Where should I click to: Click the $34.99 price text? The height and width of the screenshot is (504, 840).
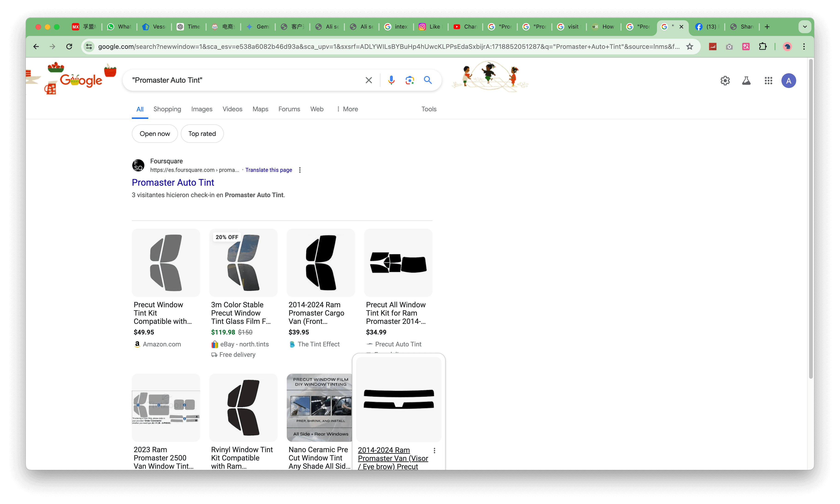[x=376, y=332]
